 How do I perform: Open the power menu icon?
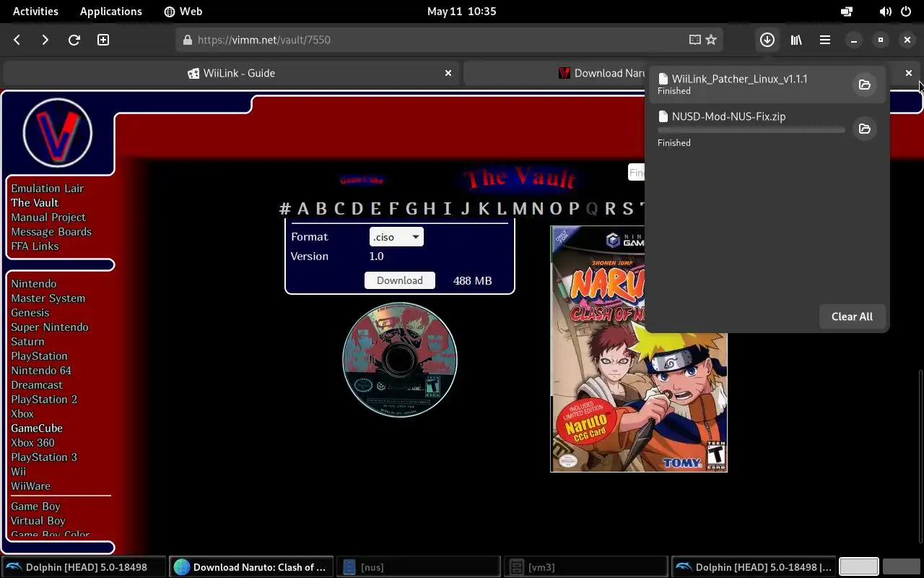(906, 12)
